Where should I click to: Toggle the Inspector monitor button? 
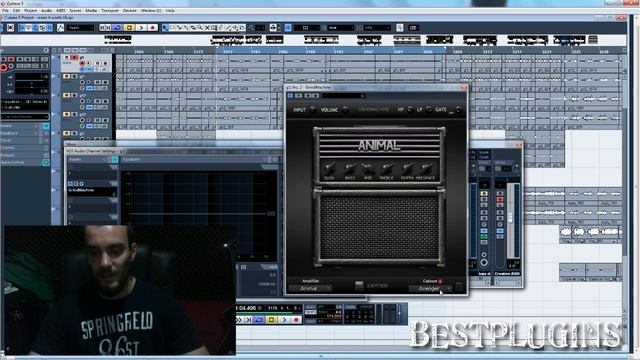(11, 66)
